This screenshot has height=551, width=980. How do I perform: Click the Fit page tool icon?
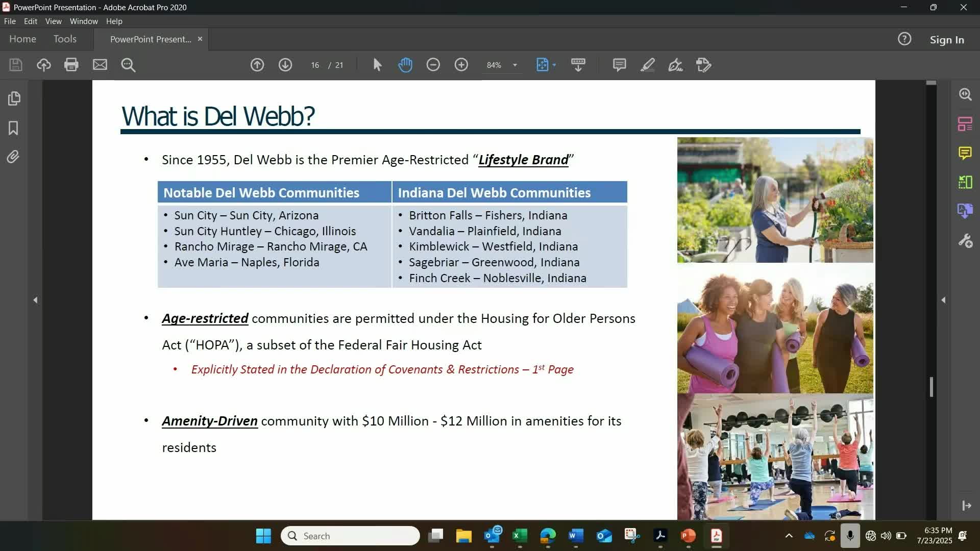[542, 65]
